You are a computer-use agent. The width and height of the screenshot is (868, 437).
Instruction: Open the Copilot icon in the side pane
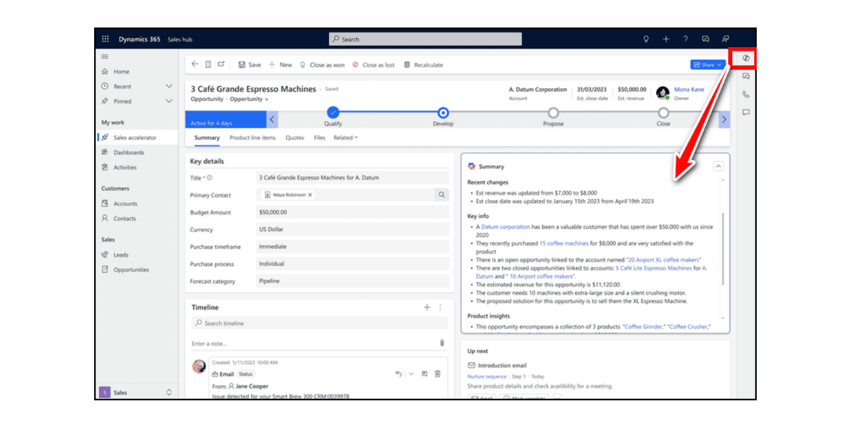[746, 58]
